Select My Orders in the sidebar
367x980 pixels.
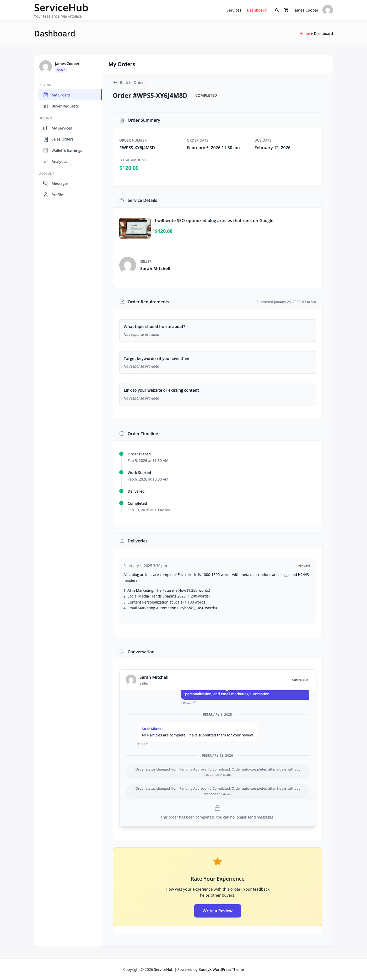click(61, 95)
